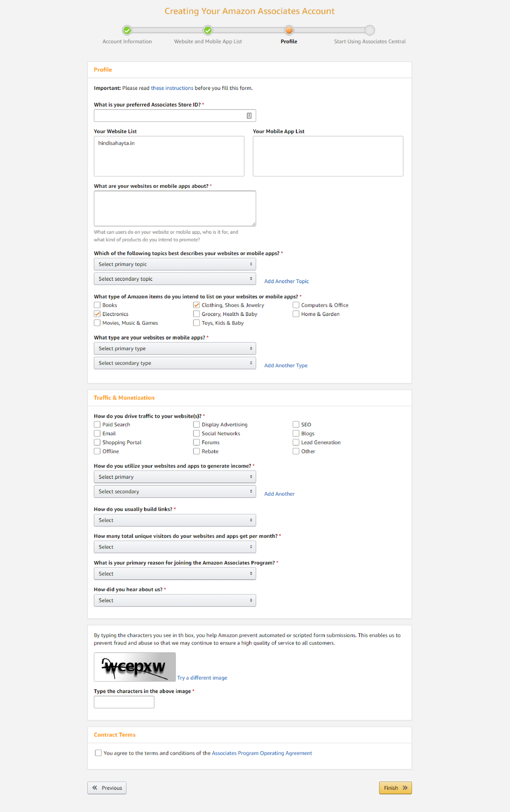
Task: Open the build links Select dropdown
Action: [175, 520]
